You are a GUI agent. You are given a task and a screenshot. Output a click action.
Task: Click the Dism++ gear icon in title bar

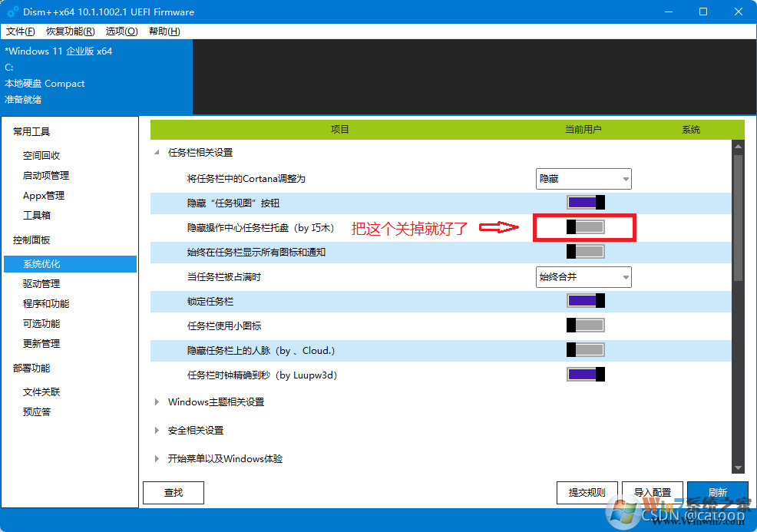(x=12, y=12)
